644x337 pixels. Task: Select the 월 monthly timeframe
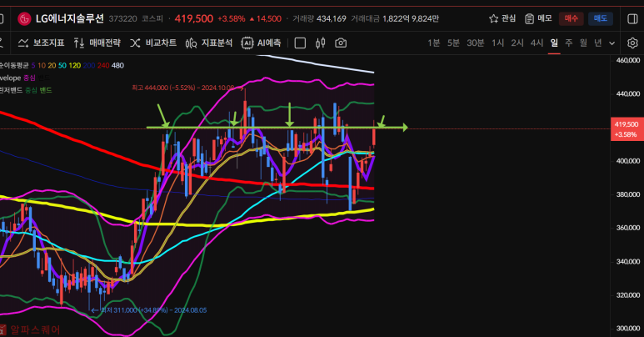pyautogui.click(x=583, y=43)
